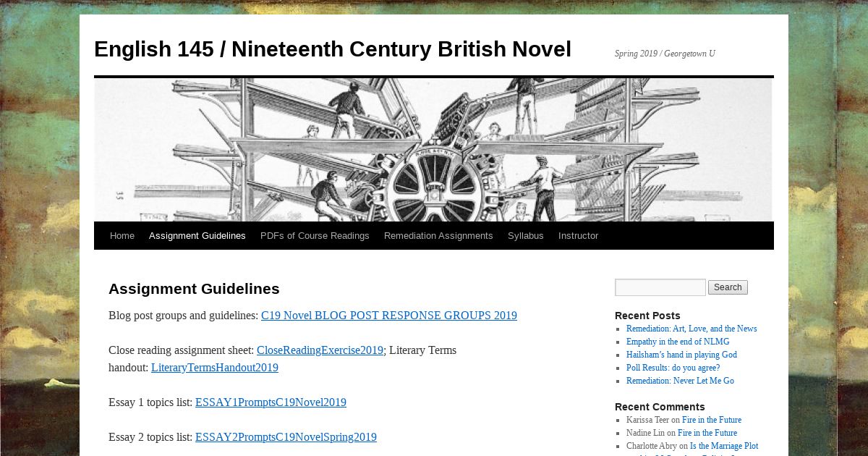This screenshot has width=868, height=456.
Task: Open Karissa Teer's comment on Fire in the Future
Action: (x=712, y=420)
